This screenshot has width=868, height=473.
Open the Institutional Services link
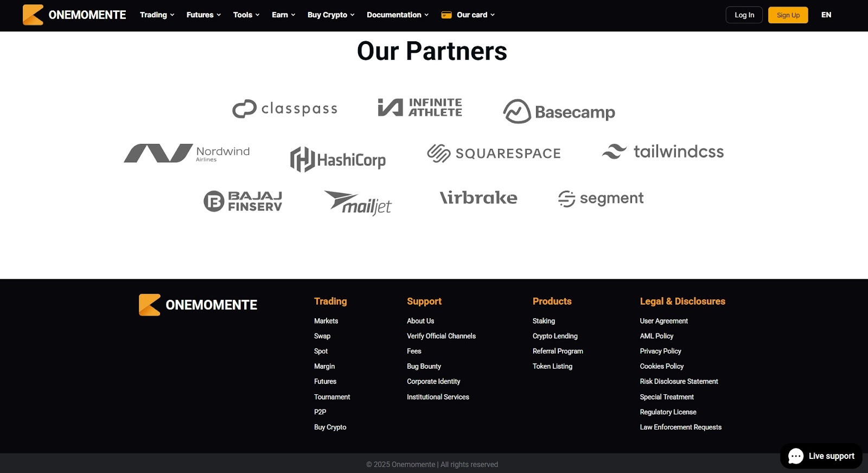coord(438,397)
